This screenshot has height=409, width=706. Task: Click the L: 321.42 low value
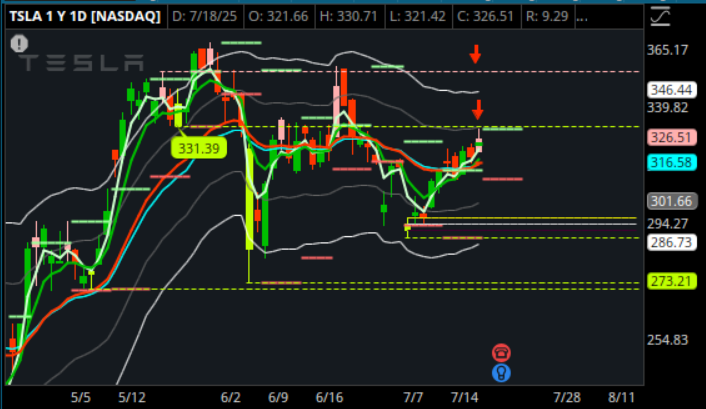[x=417, y=17]
